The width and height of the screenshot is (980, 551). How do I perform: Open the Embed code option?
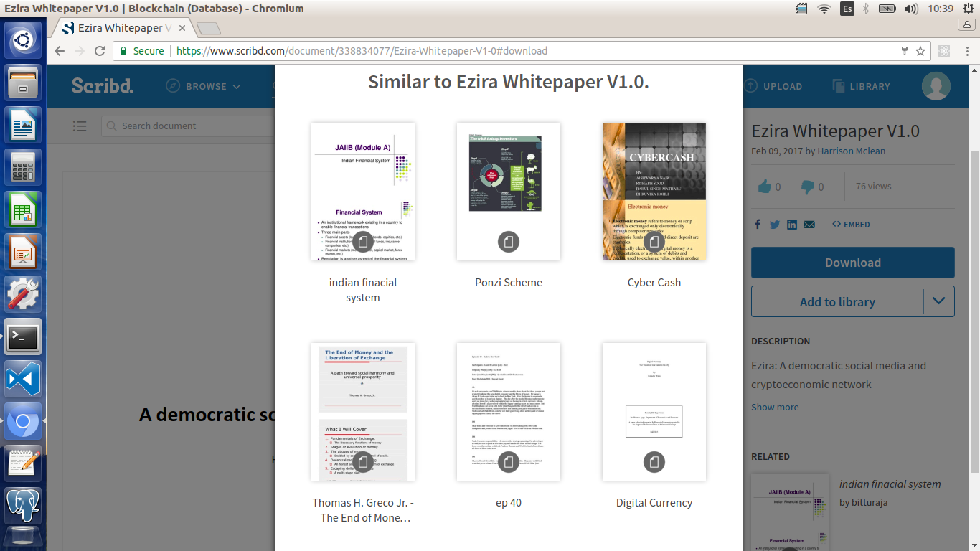(x=851, y=225)
